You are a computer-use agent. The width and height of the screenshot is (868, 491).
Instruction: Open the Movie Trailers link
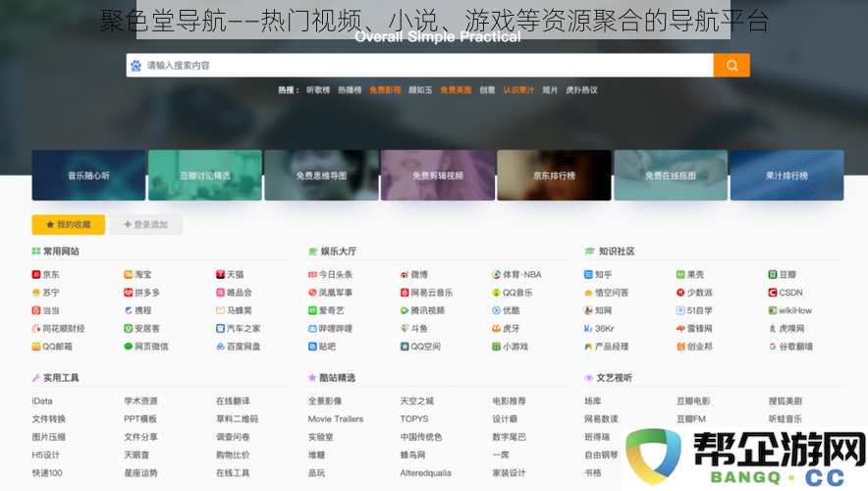336,419
